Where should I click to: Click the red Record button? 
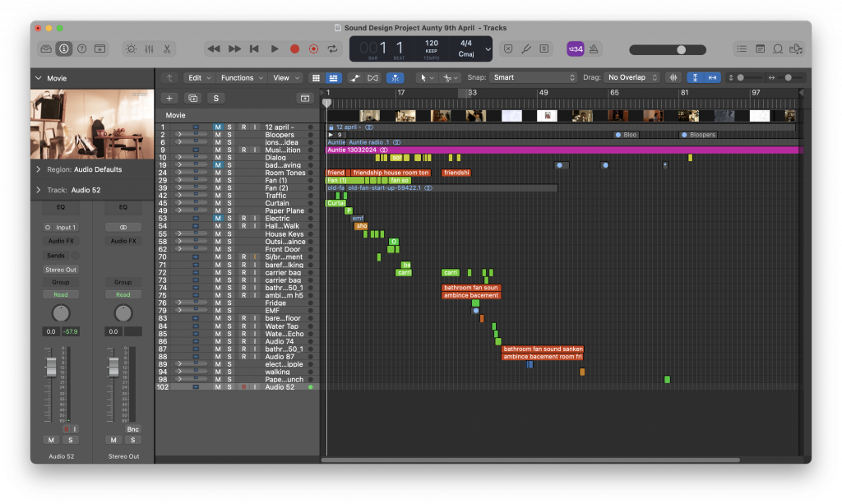(294, 49)
